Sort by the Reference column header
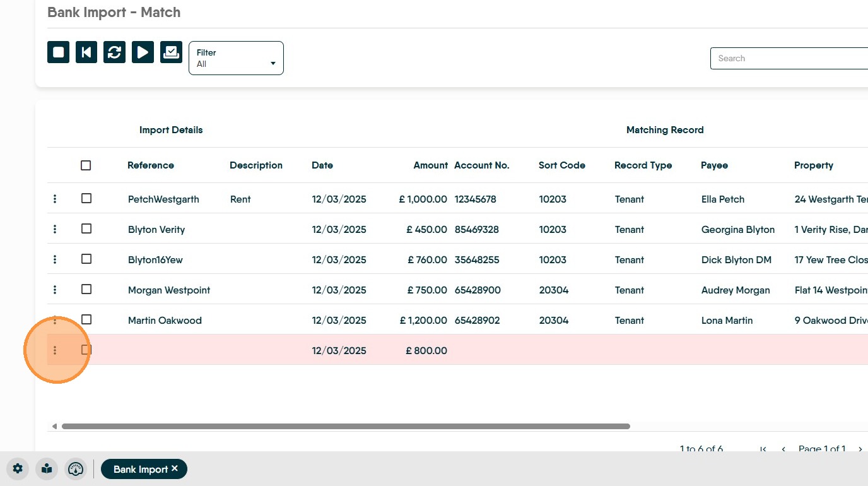Viewport: 868px width, 486px height. 150,165
